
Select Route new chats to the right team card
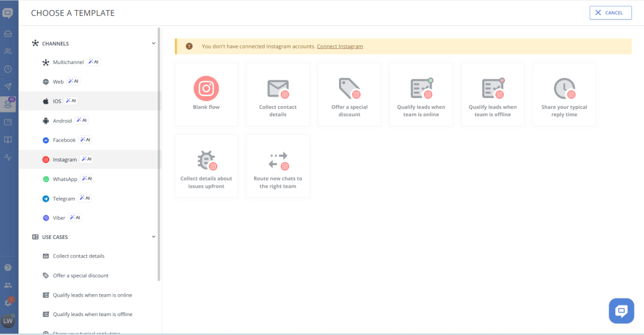coord(277,167)
